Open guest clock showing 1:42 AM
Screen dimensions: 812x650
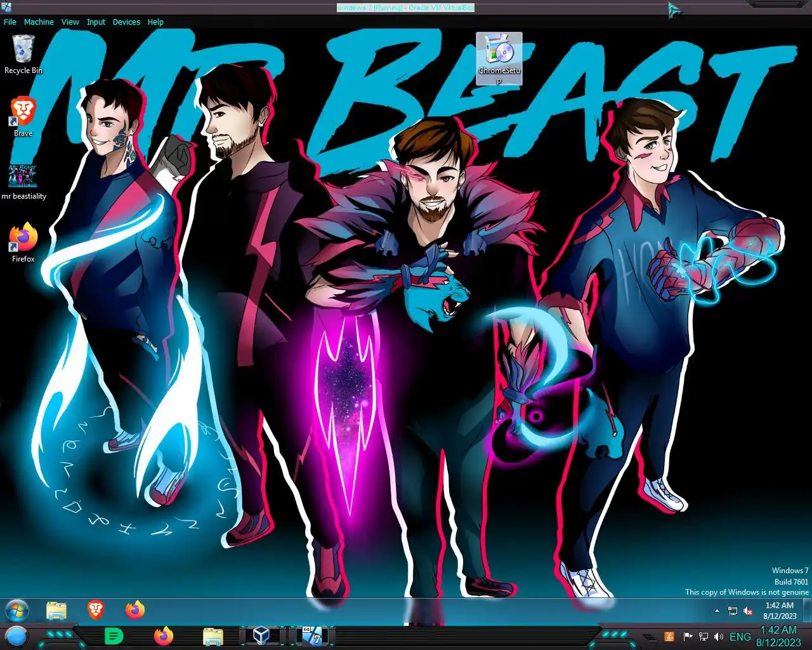[780, 611]
